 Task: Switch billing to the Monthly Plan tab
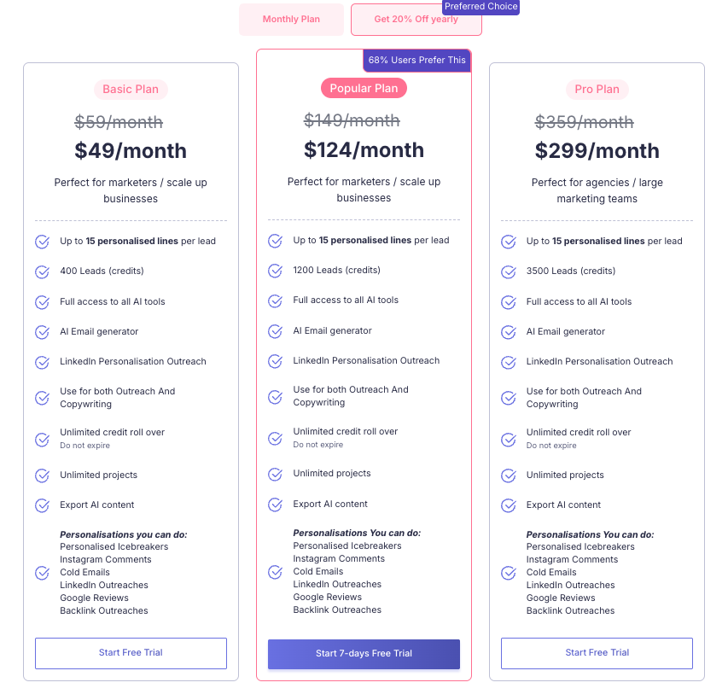tap(291, 19)
